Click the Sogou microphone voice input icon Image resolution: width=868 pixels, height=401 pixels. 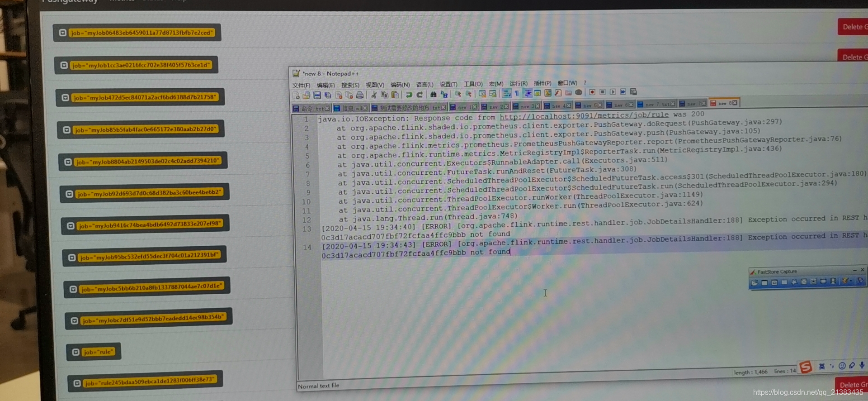[862, 365]
